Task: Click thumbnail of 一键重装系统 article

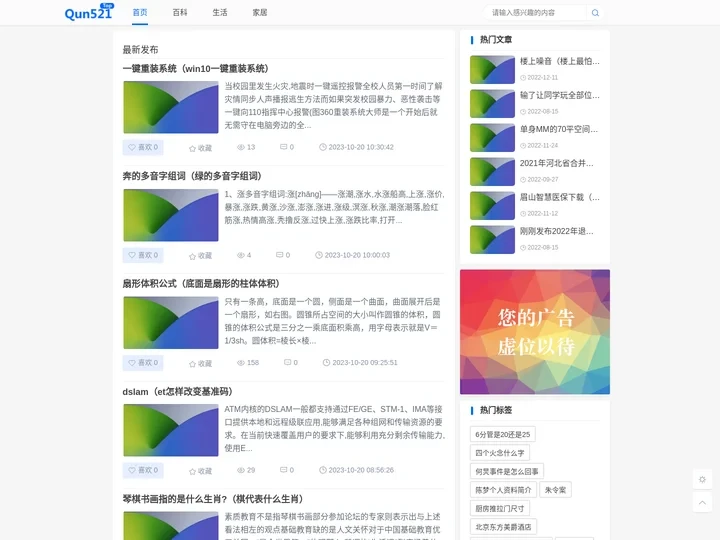Action: tap(171, 107)
